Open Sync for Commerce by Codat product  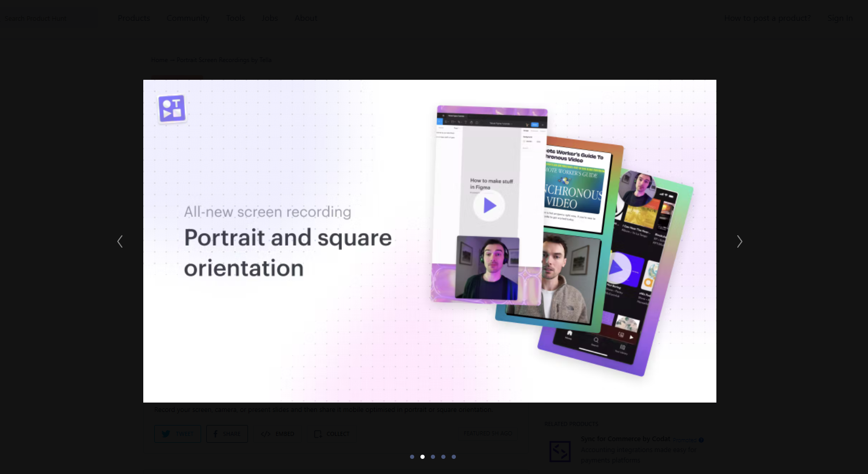point(626,439)
